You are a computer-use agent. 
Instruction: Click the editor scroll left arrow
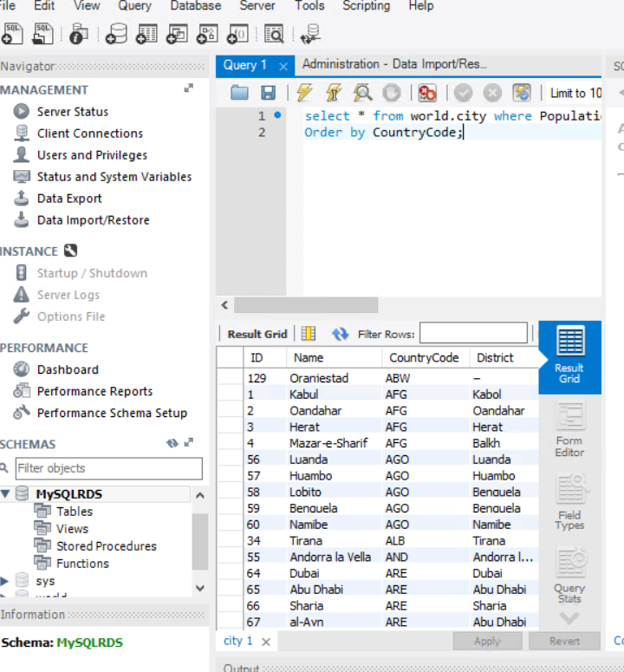coord(224,305)
